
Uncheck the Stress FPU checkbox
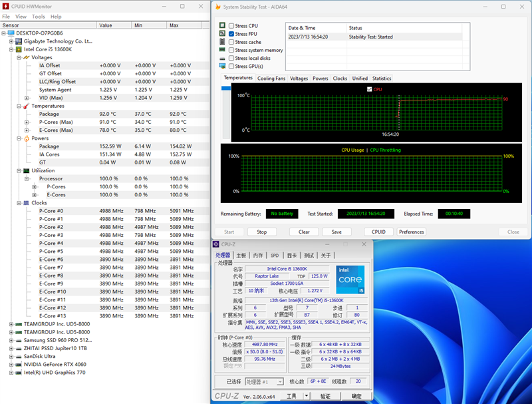[x=231, y=34]
